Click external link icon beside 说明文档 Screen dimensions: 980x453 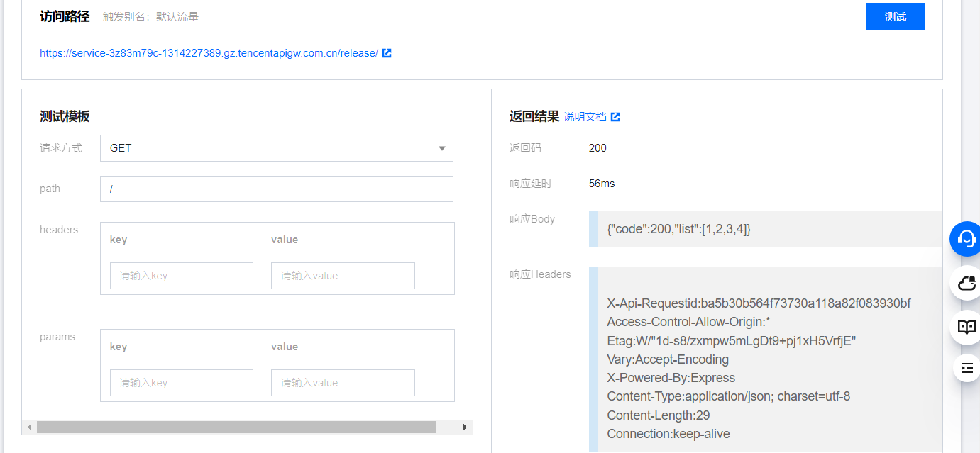tap(615, 117)
